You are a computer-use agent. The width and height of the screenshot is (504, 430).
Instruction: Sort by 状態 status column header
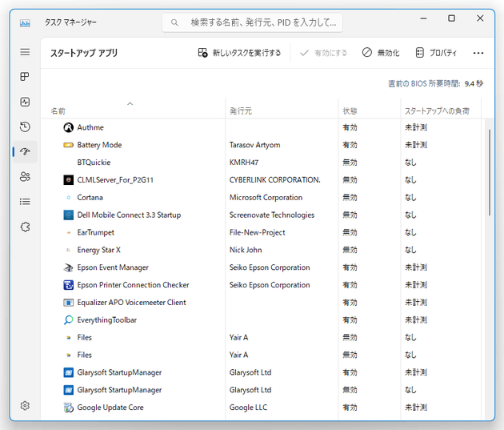tap(350, 111)
